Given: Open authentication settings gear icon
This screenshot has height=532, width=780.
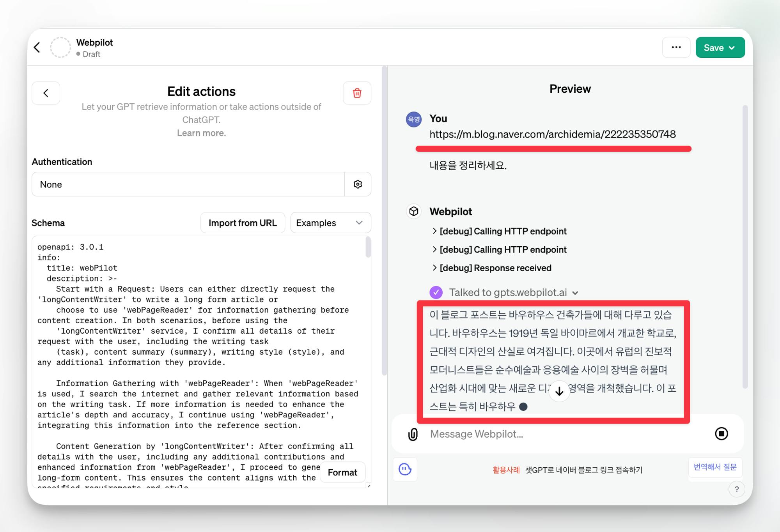Looking at the screenshot, I should [358, 184].
